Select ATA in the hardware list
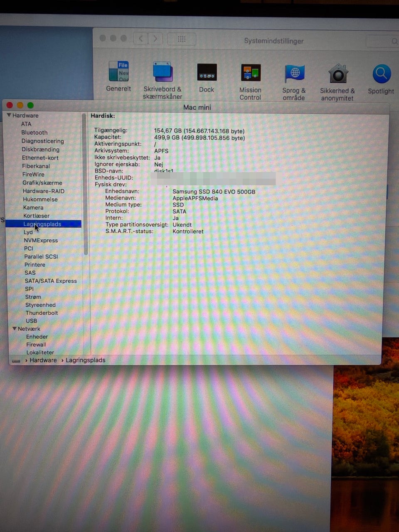Viewport: 399px width, 532px height. coord(26,124)
